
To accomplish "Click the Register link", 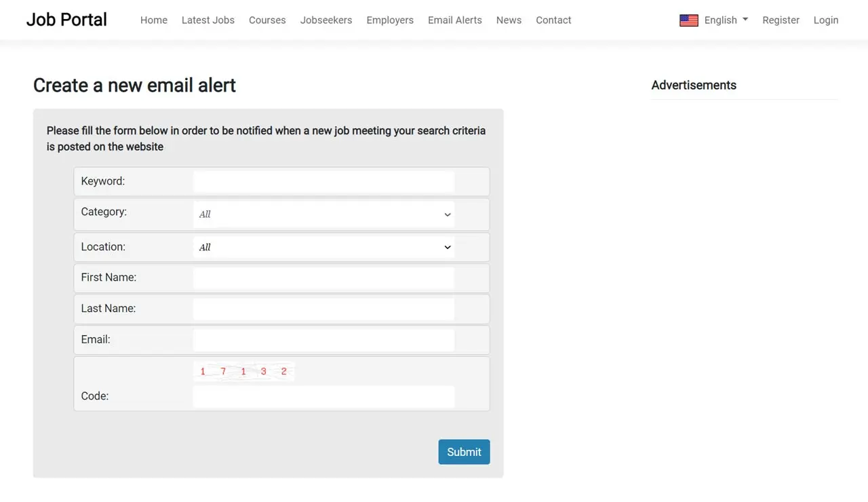I will [781, 20].
